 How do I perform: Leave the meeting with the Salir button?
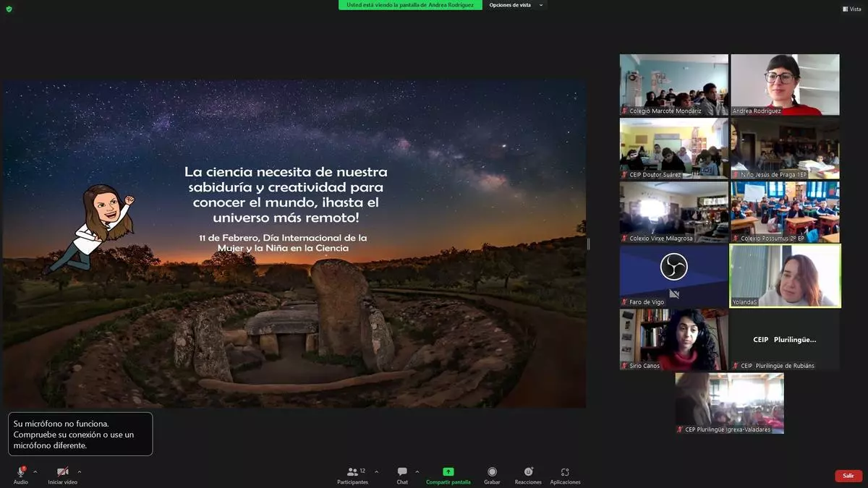click(x=848, y=476)
